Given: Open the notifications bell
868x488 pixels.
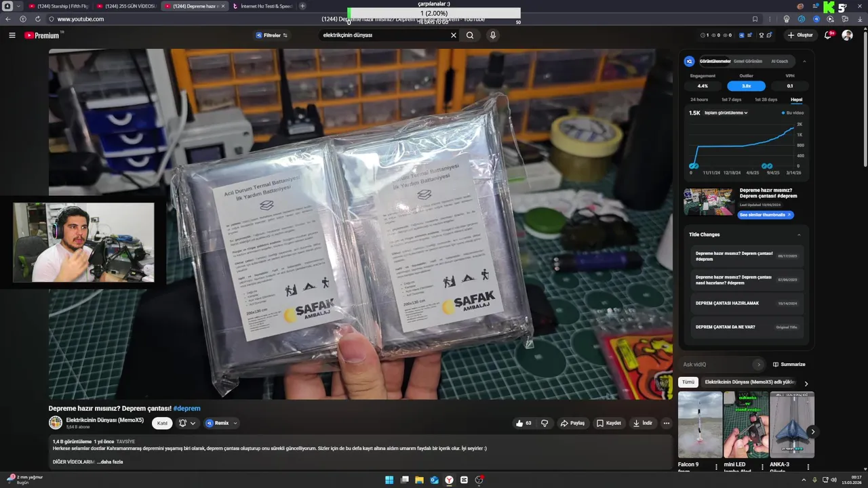Looking at the screenshot, I should click(x=828, y=35).
